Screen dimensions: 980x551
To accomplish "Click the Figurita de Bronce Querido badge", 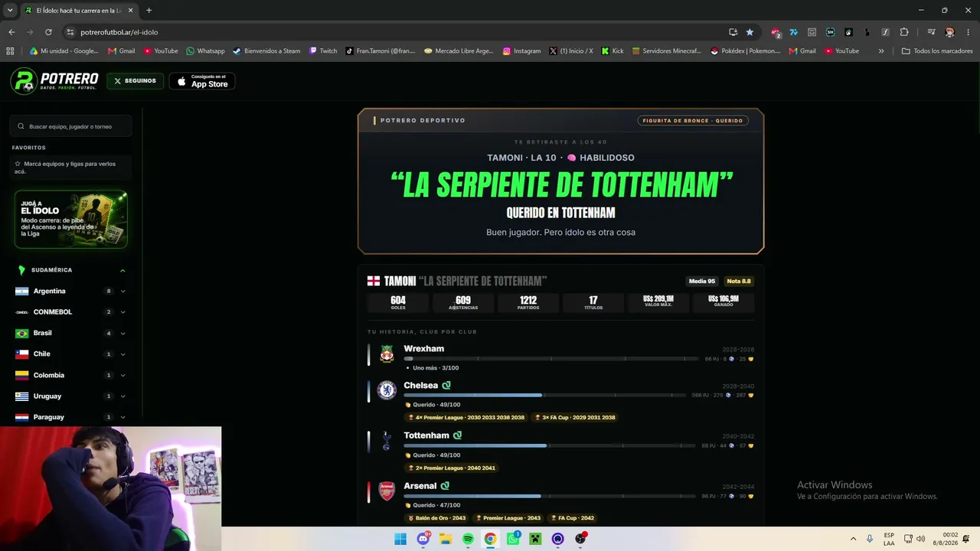I will pos(693,120).
